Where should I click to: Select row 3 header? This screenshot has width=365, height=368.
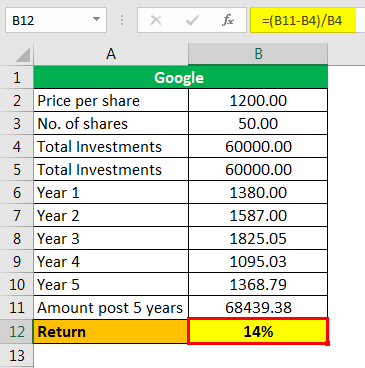17,123
